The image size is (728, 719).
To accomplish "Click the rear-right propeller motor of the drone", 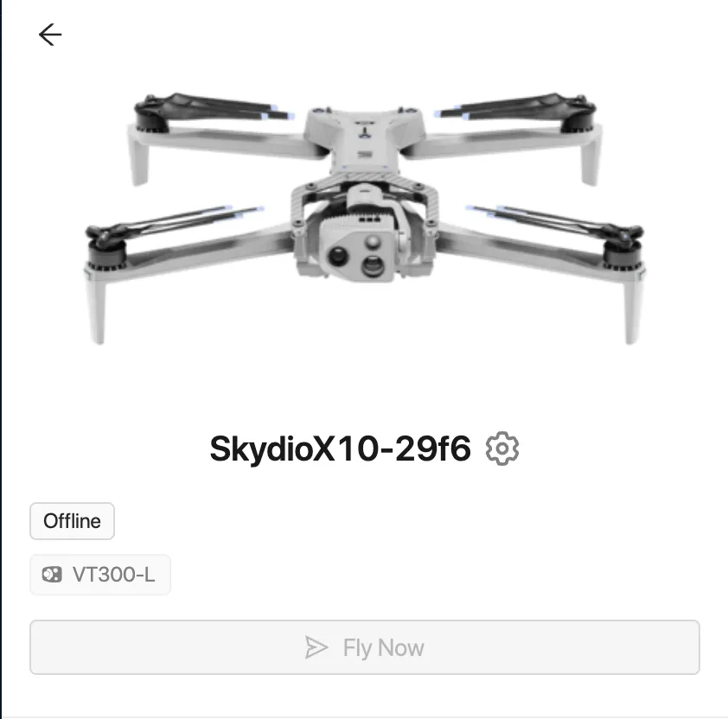I will (579, 114).
